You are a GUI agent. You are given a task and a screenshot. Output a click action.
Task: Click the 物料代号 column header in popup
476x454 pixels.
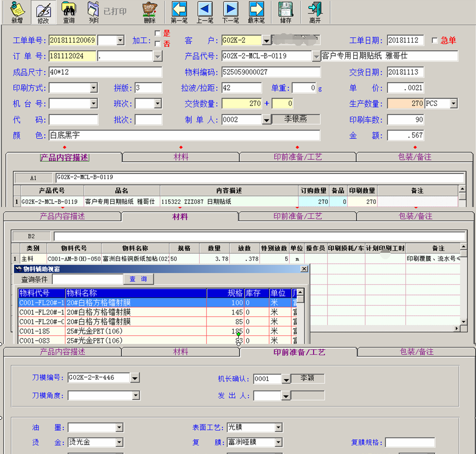pyautogui.click(x=42, y=293)
